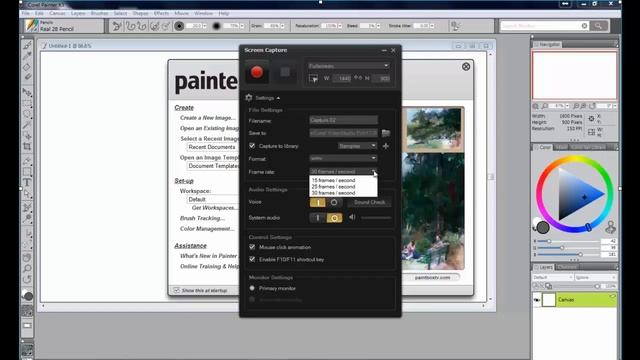Click the Sound Check button
The width and height of the screenshot is (640, 360).
point(369,202)
